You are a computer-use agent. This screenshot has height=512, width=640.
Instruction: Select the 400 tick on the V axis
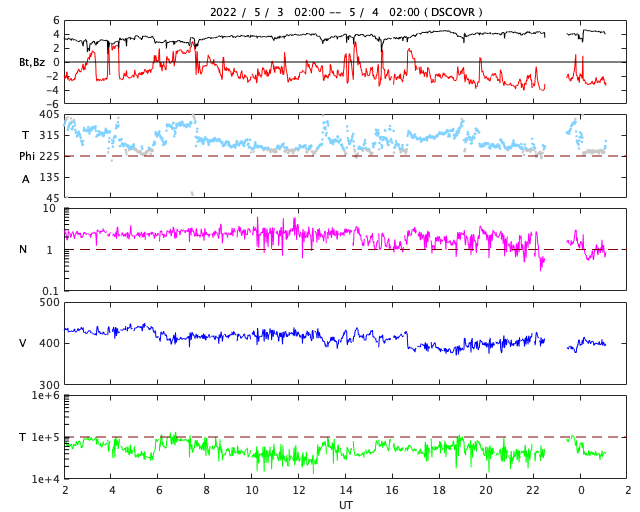click(x=49, y=343)
